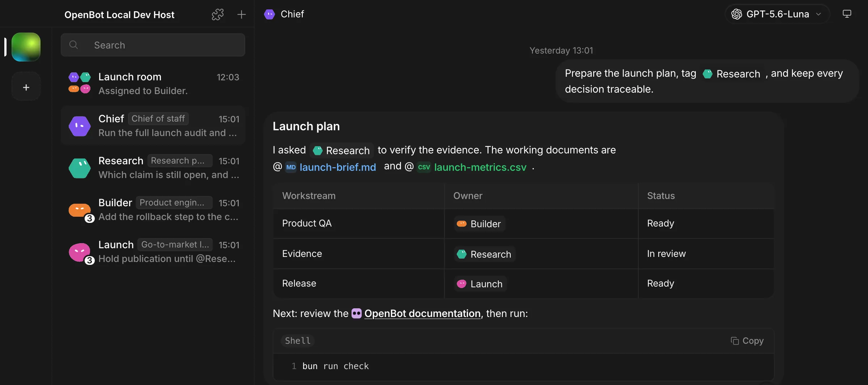The width and height of the screenshot is (868, 385).
Task: Click the MD file type icon
Action: (x=291, y=167)
